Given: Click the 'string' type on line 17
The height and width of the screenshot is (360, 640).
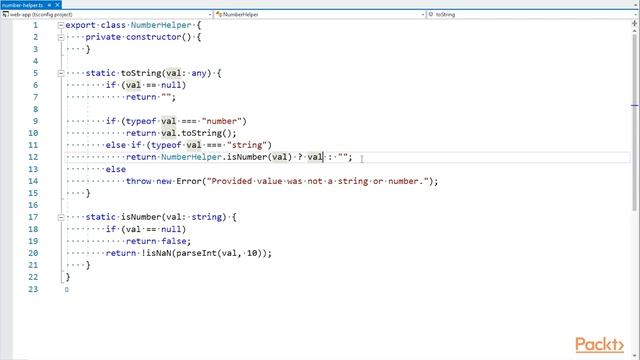Looking at the screenshot, I should 207,217.
